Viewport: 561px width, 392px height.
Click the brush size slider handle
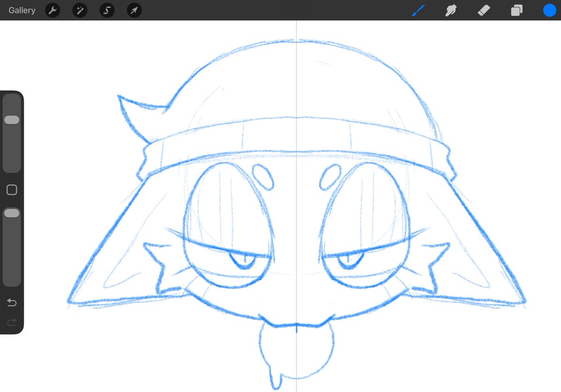12,120
